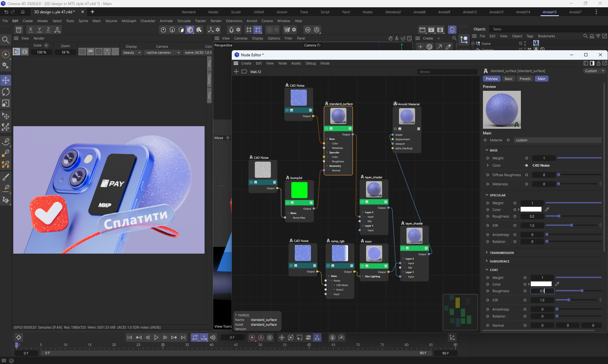Screen dimensions: 608x364
Task: Click the Play forward button in timeline
Action: pyautogui.click(x=156, y=337)
